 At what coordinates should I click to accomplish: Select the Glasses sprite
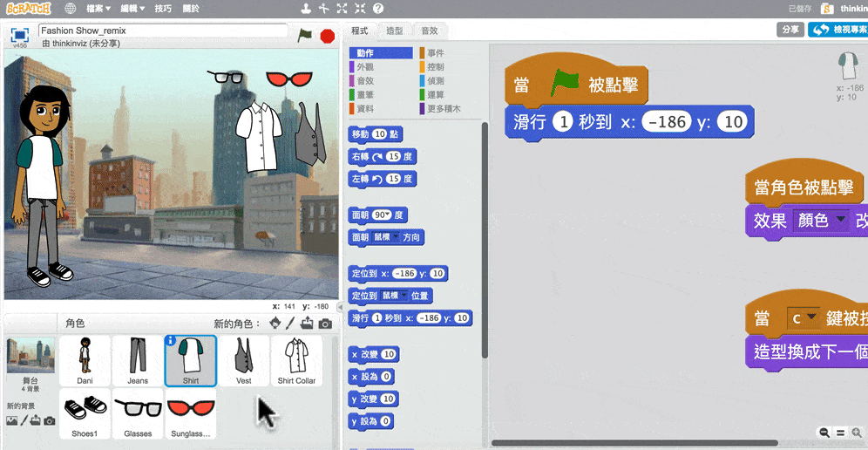138,413
